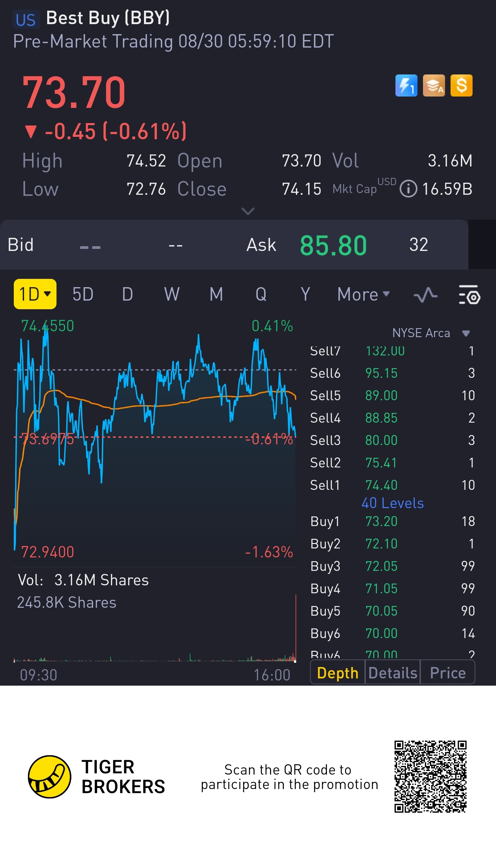Tap the Tiger Brokers logo
This screenshot has height=868, width=496.
click(x=96, y=777)
